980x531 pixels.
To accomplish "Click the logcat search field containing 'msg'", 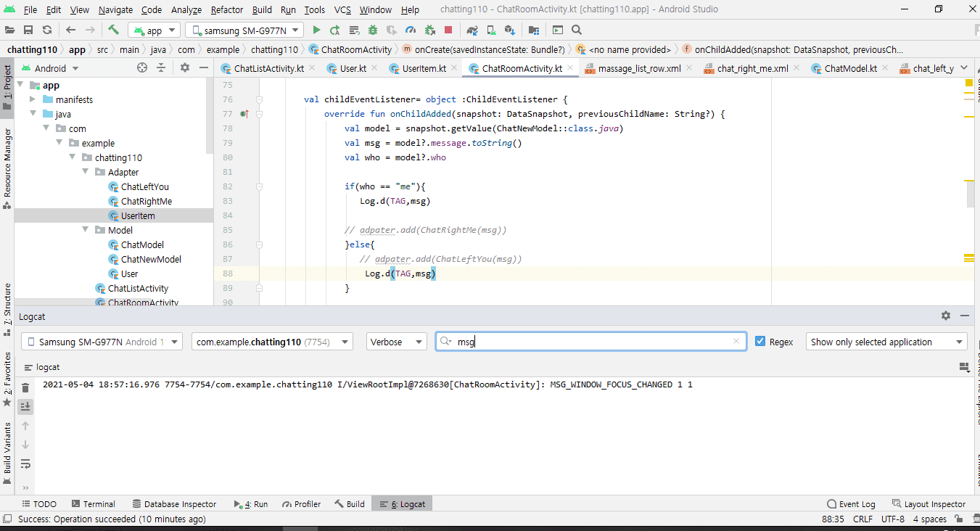I will pos(591,342).
